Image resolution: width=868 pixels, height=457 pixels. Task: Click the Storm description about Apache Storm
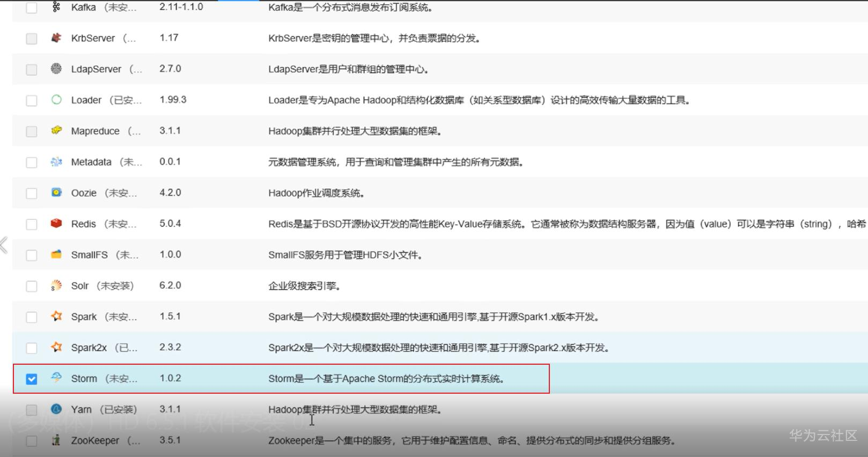click(x=386, y=379)
